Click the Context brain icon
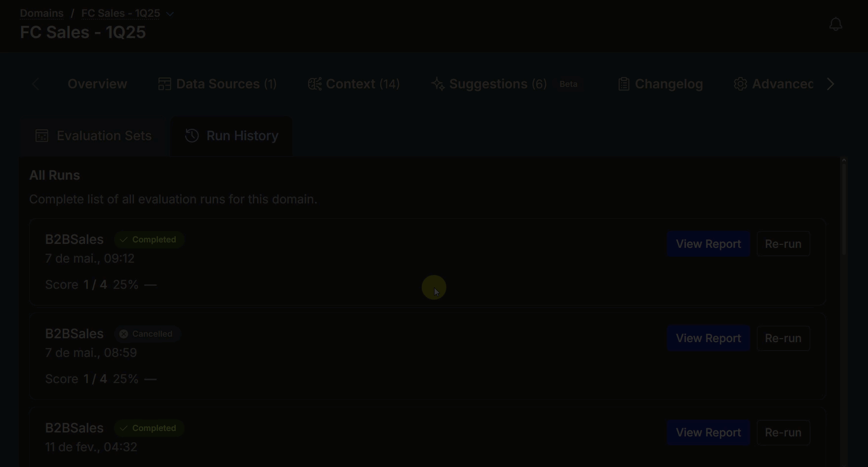 (315, 84)
